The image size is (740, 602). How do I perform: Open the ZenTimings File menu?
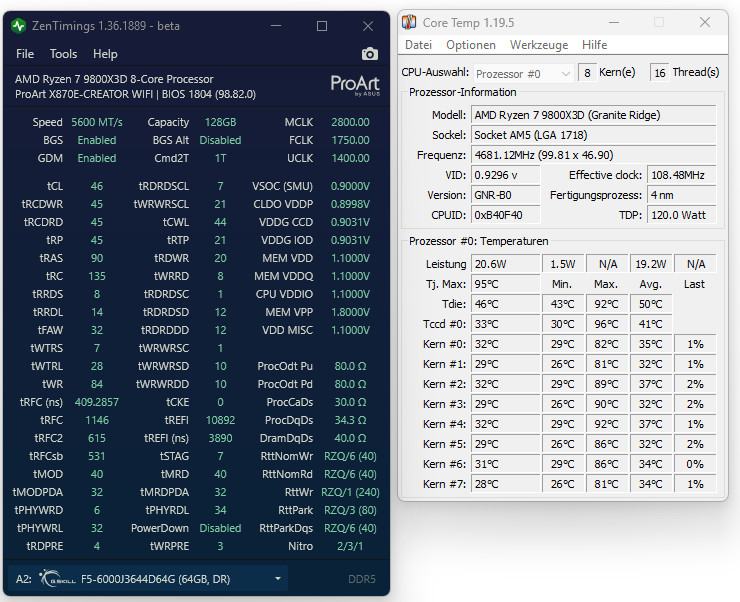click(x=25, y=54)
